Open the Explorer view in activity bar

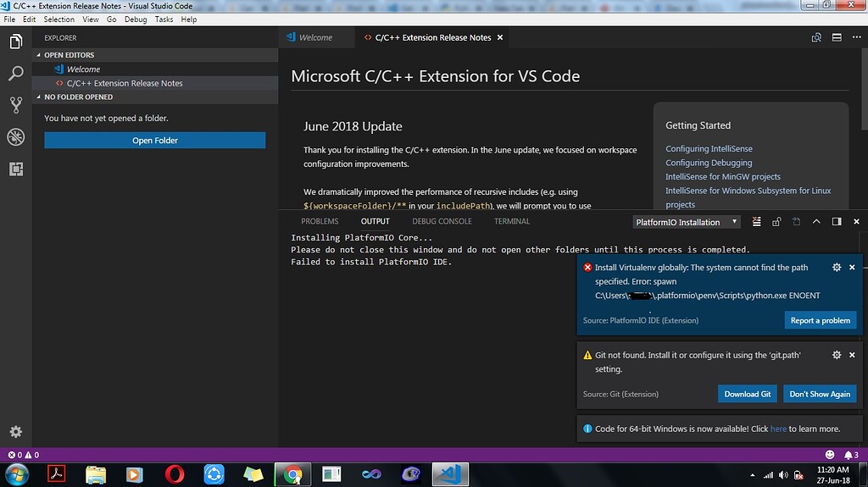click(x=16, y=42)
